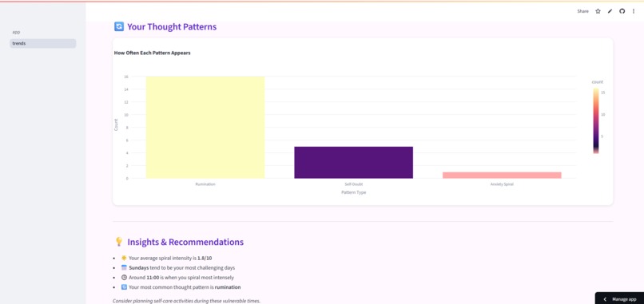644x304 pixels.
Task: Click the Anxiety Spiral axis label
Action: pyautogui.click(x=502, y=184)
